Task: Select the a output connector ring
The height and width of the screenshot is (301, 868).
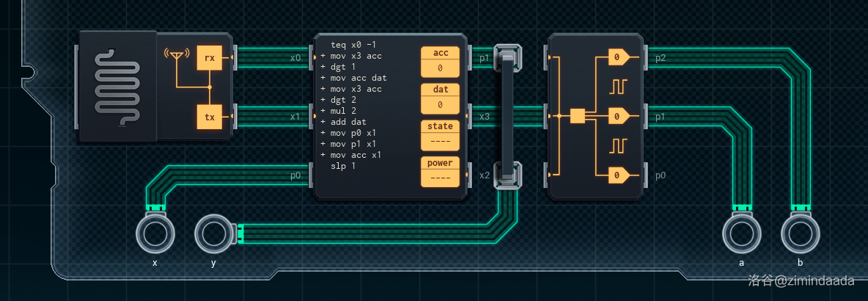Action: pyautogui.click(x=741, y=234)
